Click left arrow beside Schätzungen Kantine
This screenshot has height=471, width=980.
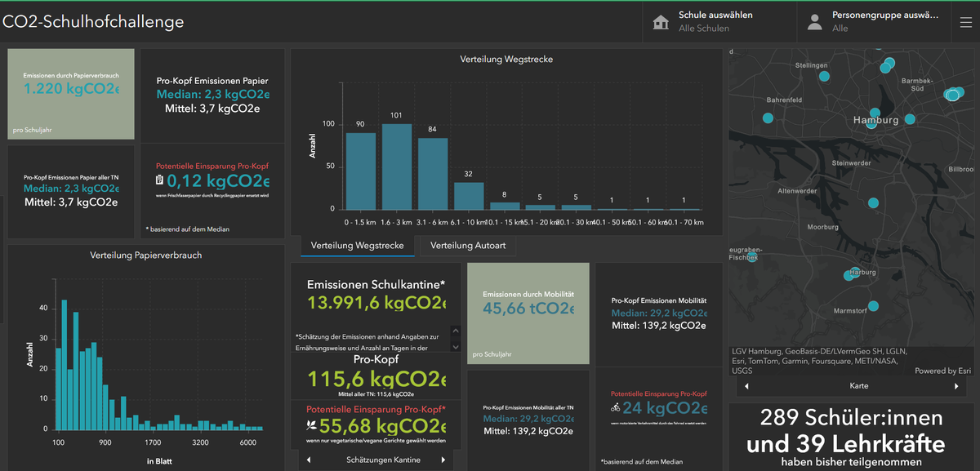click(309, 460)
